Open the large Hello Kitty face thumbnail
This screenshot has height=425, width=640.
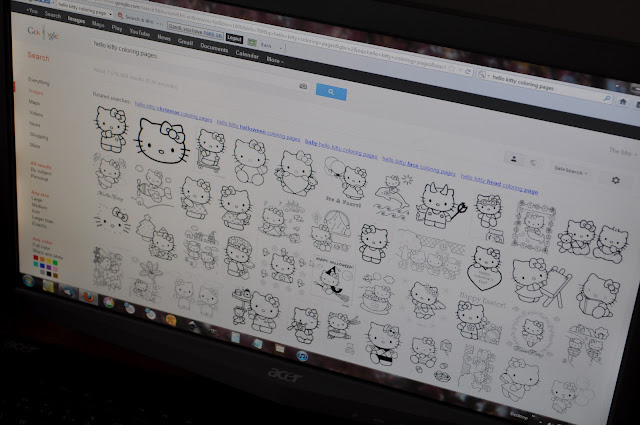162,140
